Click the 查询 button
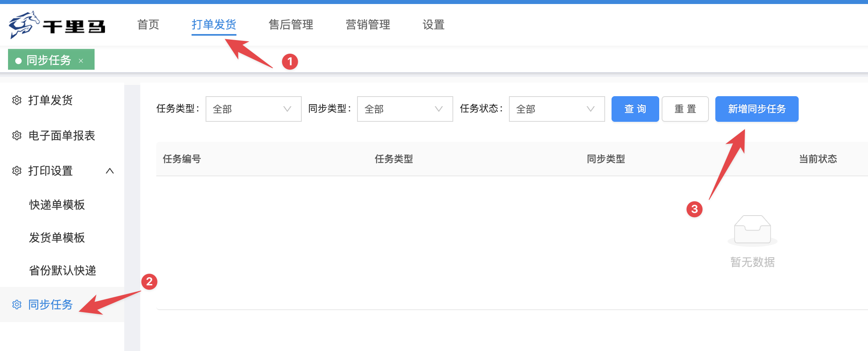 pyautogui.click(x=635, y=109)
